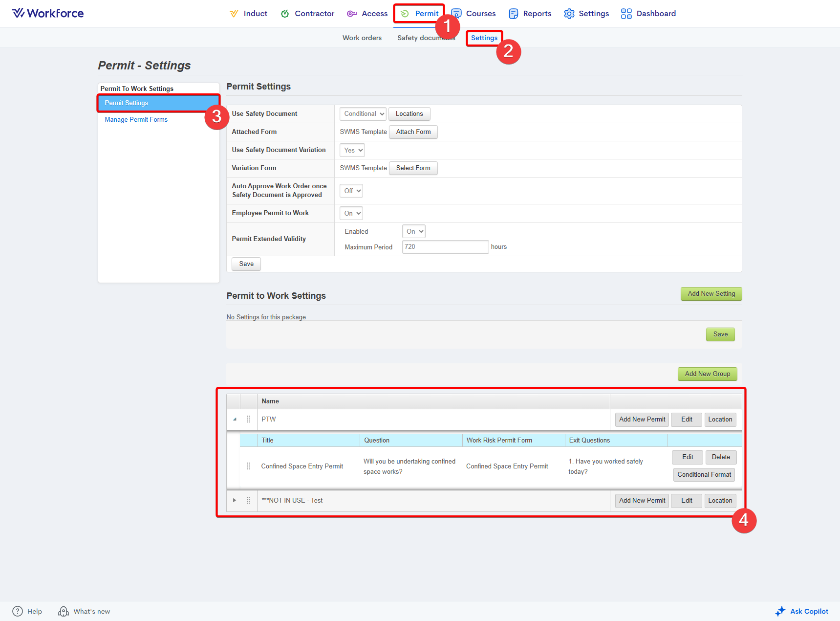Click the Settings gear icon in navigation
Screen dimensions: 840x621
point(569,14)
